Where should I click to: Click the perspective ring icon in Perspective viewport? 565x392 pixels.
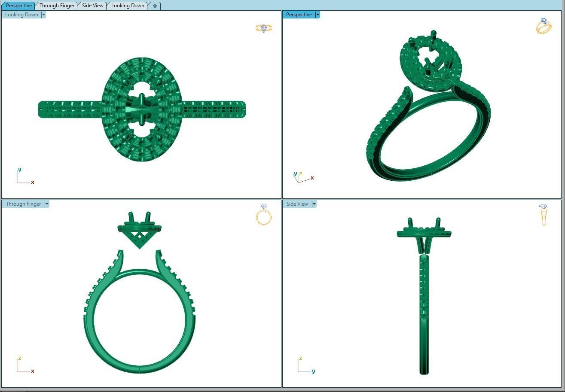pyautogui.click(x=544, y=26)
